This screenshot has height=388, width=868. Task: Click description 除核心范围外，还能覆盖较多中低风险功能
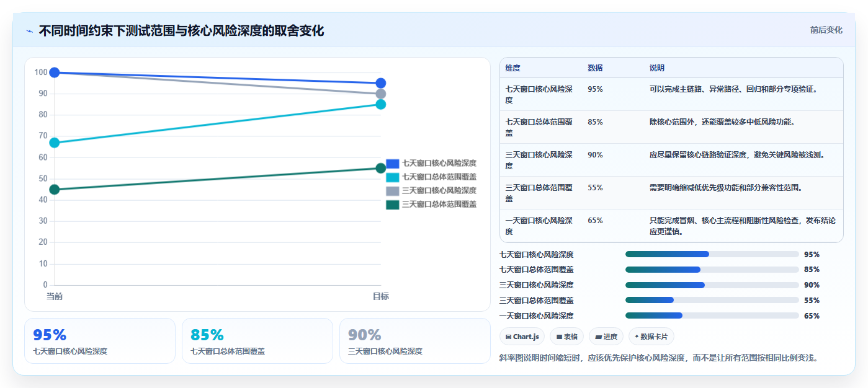pyautogui.click(x=722, y=122)
